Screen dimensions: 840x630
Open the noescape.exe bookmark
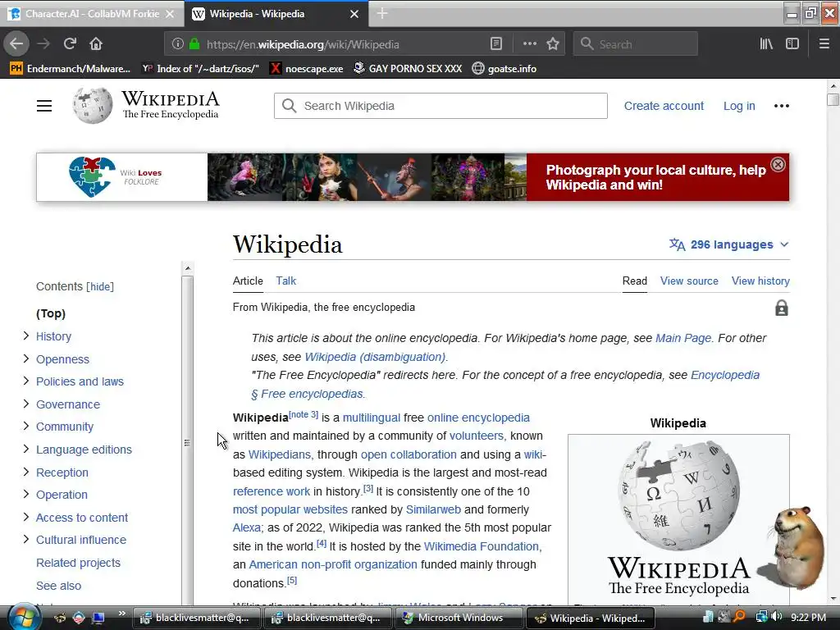point(307,69)
